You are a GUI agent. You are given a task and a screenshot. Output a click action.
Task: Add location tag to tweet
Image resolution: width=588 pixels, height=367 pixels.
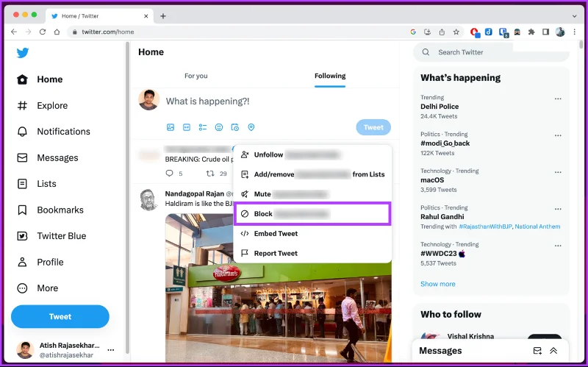pyautogui.click(x=251, y=127)
